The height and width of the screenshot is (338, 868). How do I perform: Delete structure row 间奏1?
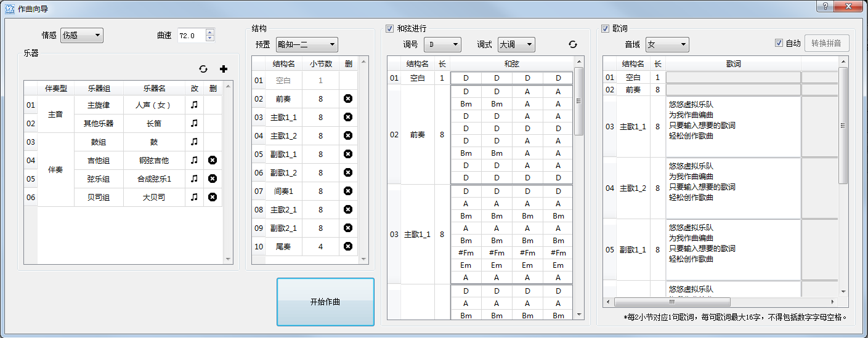point(348,191)
